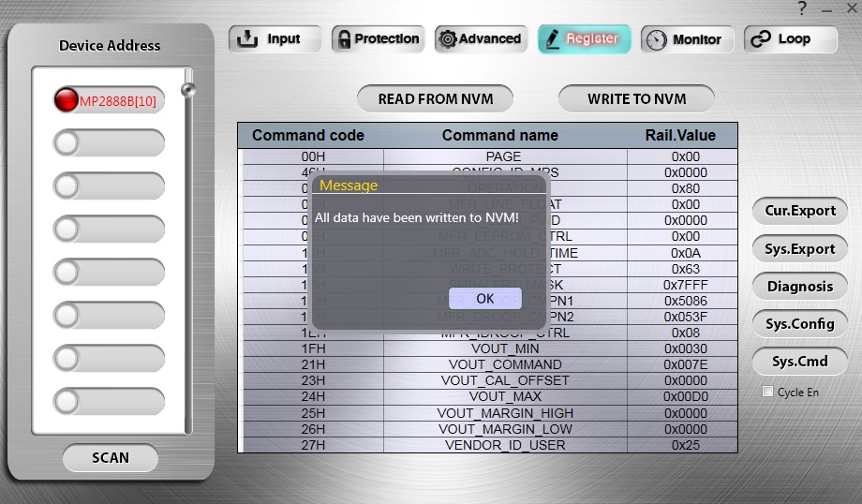Image resolution: width=862 pixels, height=504 pixels.
Task: Click the Advanced tab gear icon
Action: tap(448, 39)
